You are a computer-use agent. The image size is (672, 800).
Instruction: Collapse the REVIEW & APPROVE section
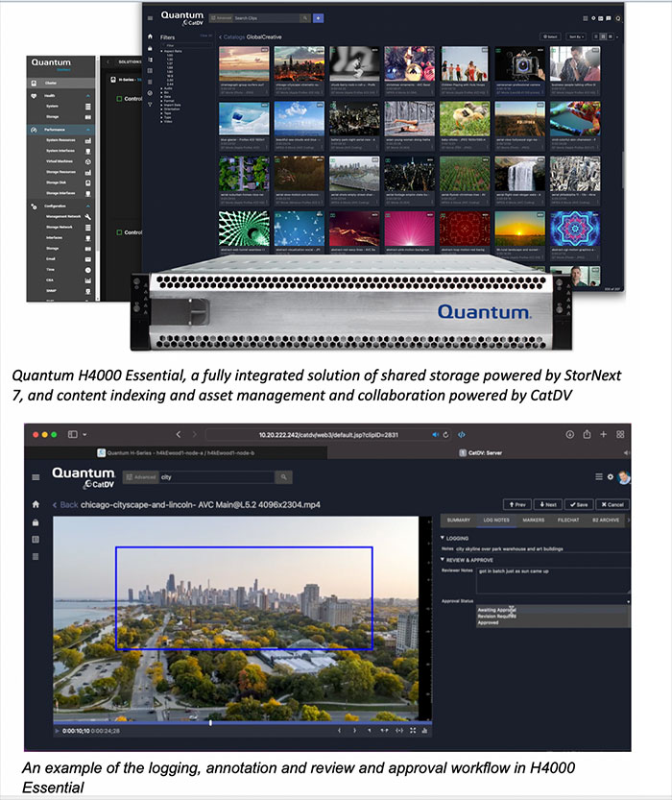[443, 559]
